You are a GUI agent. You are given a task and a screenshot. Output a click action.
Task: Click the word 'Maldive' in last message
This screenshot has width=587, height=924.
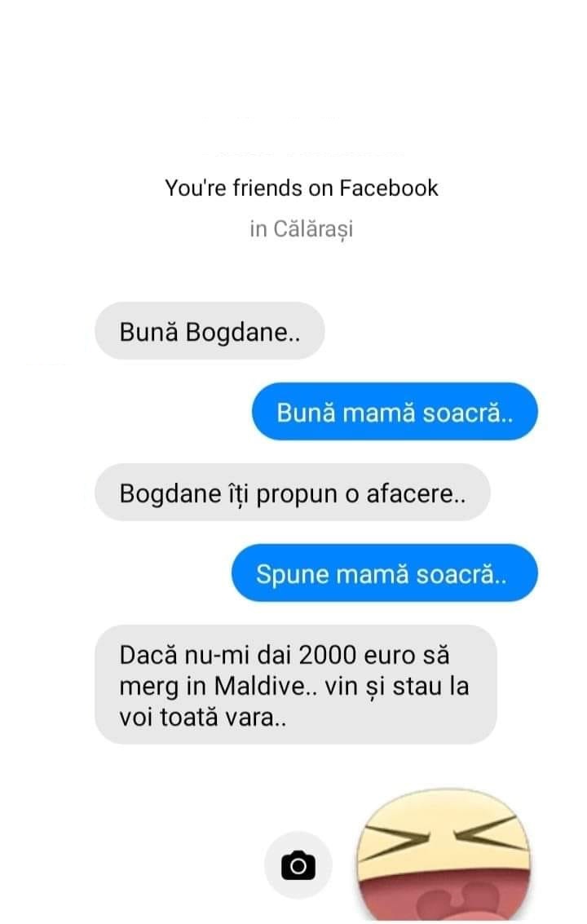(x=259, y=686)
